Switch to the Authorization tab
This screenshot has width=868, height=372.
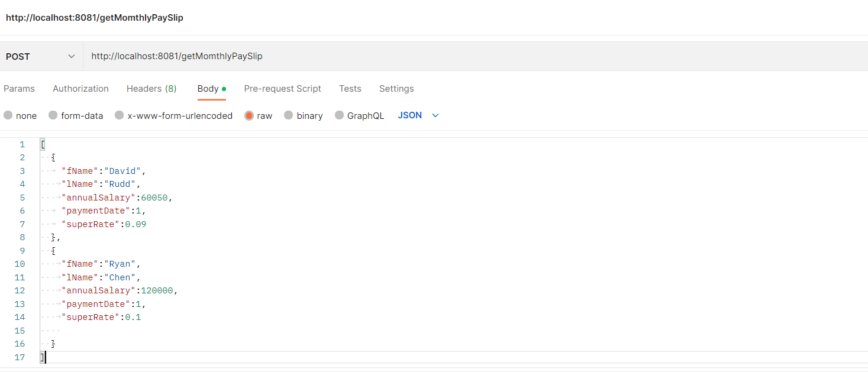(x=80, y=88)
